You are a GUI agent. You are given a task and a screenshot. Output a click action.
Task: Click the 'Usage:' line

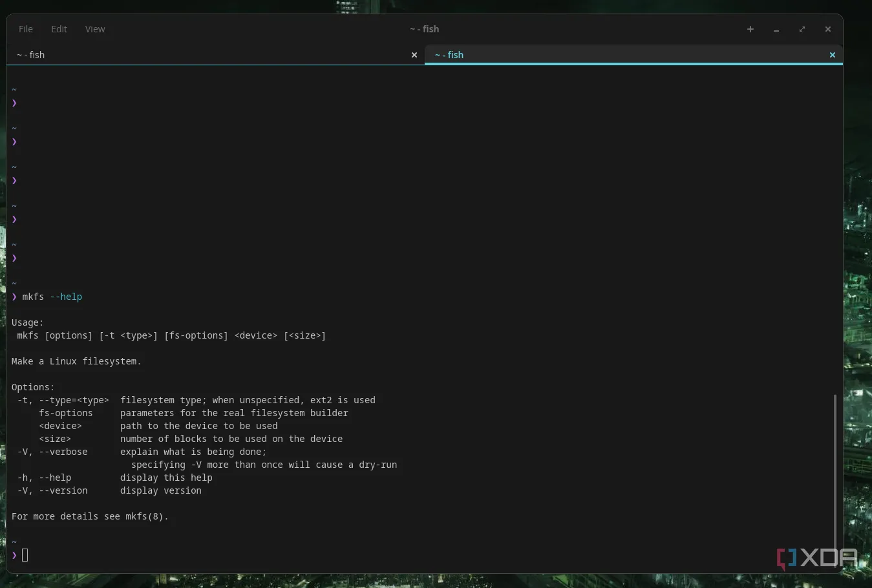click(x=28, y=322)
